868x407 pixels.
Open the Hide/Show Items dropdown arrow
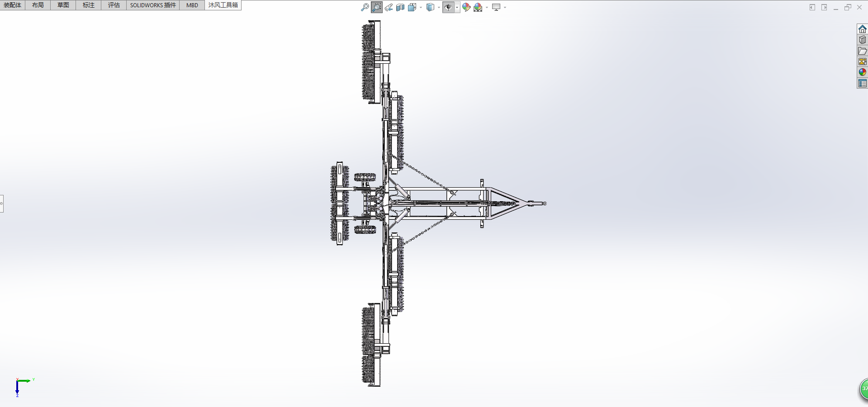point(457,7)
